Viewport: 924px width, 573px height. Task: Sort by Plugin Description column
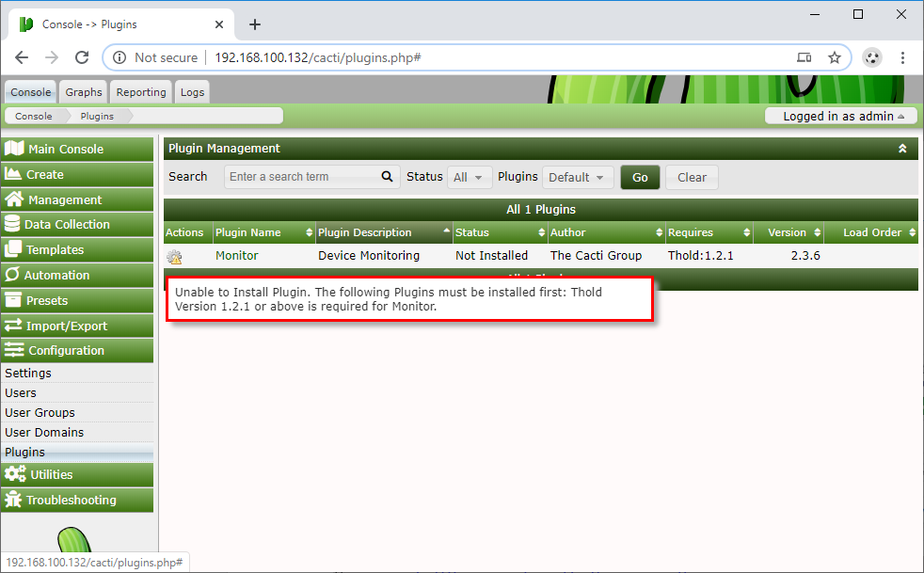384,232
